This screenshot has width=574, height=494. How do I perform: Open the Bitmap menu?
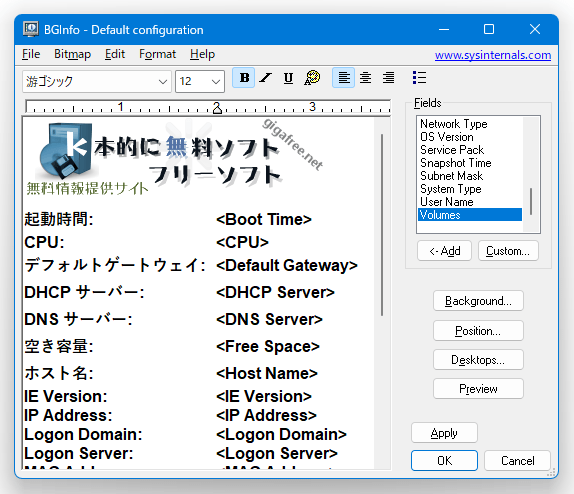[72, 54]
